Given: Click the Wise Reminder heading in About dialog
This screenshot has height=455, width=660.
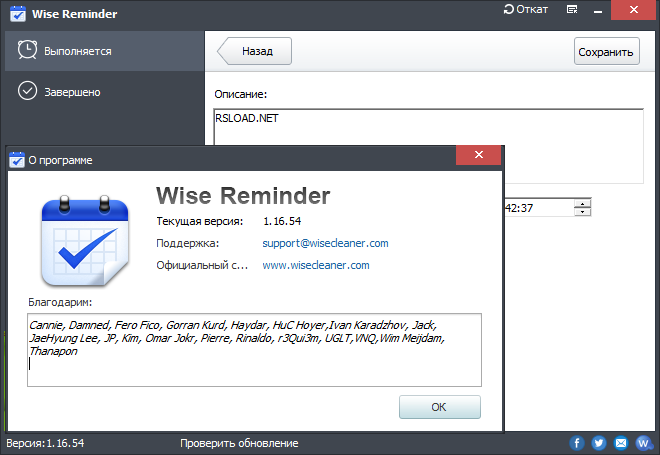Looking at the screenshot, I should pyautogui.click(x=243, y=196).
